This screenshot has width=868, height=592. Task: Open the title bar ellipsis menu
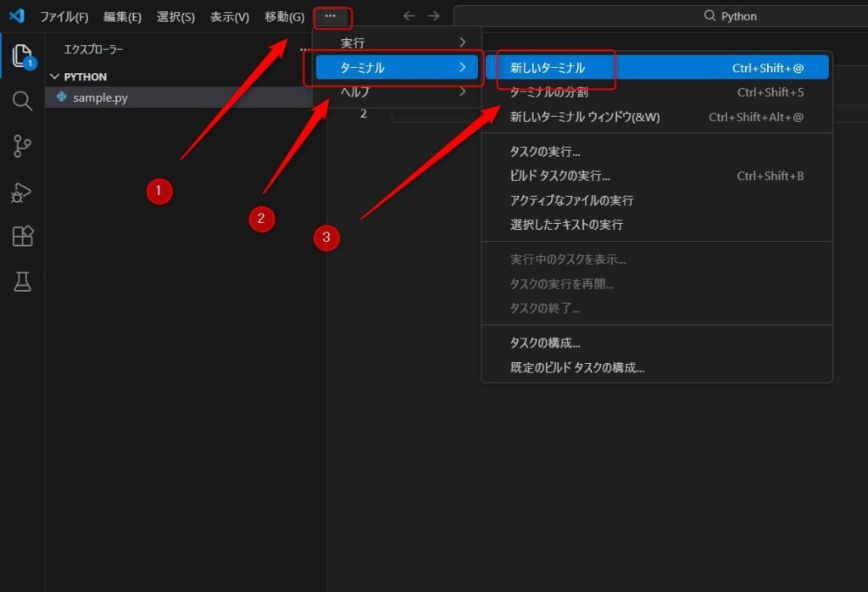click(x=331, y=15)
